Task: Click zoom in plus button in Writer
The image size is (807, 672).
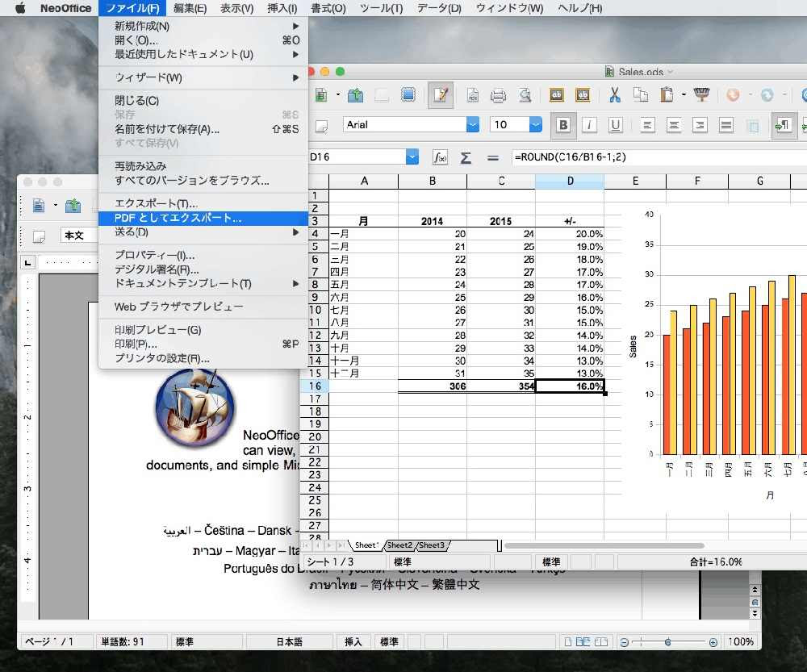Action: click(x=713, y=642)
